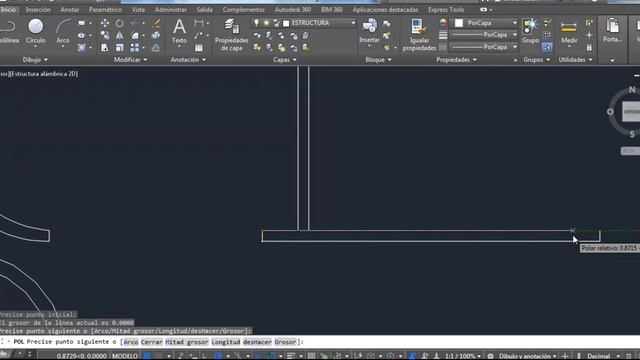Image resolution: width=640 pixels, height=360 pixels.
Task: Click the Table tool in Anotación
Action: [x=199, y=48]
